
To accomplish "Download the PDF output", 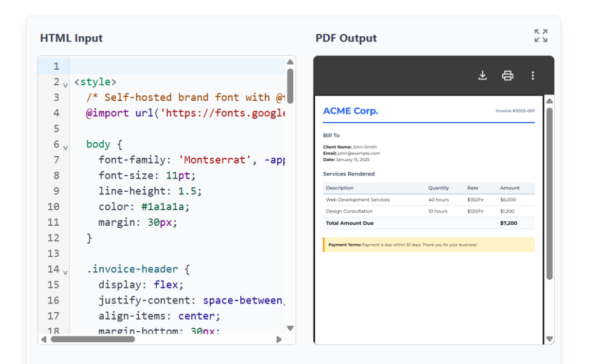I will pos(483,75).
